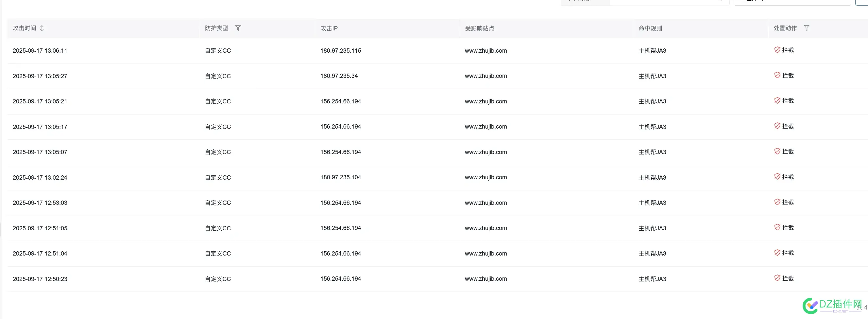Click the 拦截 action button on the 13:06:11 row
The height and width of the screenshot is (319, 868).
pyautogui.click(x=783, y=50)
